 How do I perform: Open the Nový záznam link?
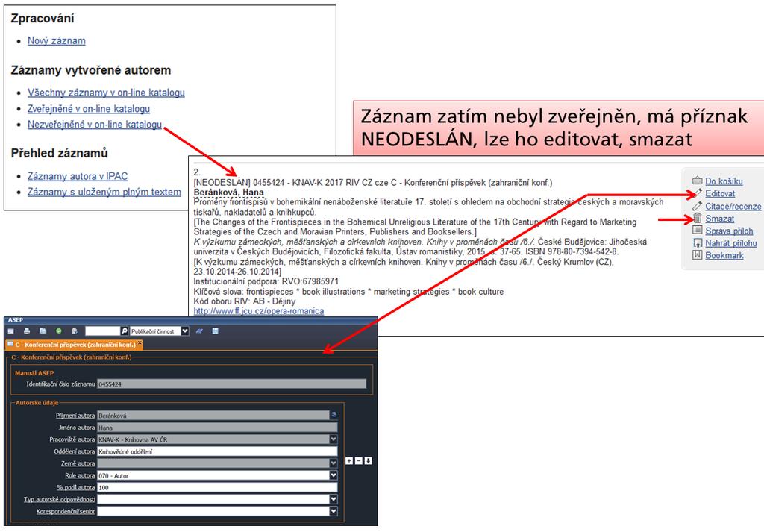(x=57, y=41)
